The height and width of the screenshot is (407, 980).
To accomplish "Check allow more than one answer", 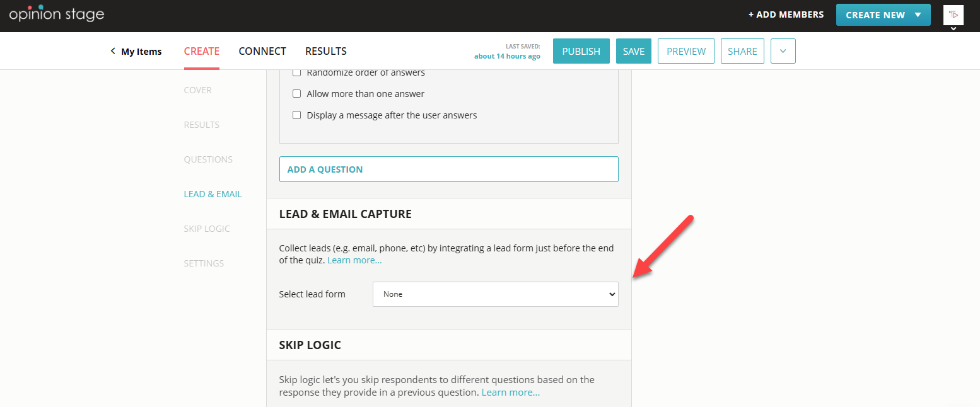I will click(x=297, y=93).
